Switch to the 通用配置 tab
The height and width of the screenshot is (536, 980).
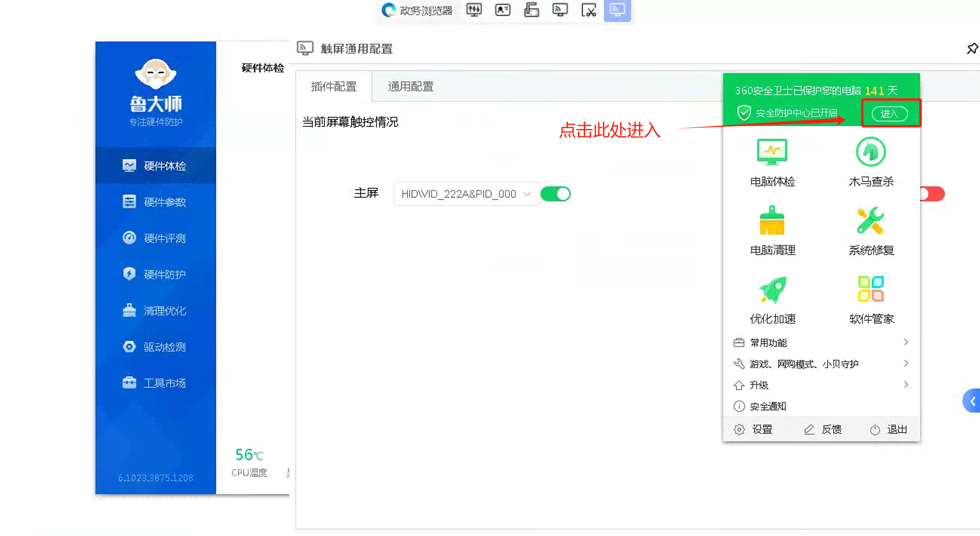click(411, 86)
